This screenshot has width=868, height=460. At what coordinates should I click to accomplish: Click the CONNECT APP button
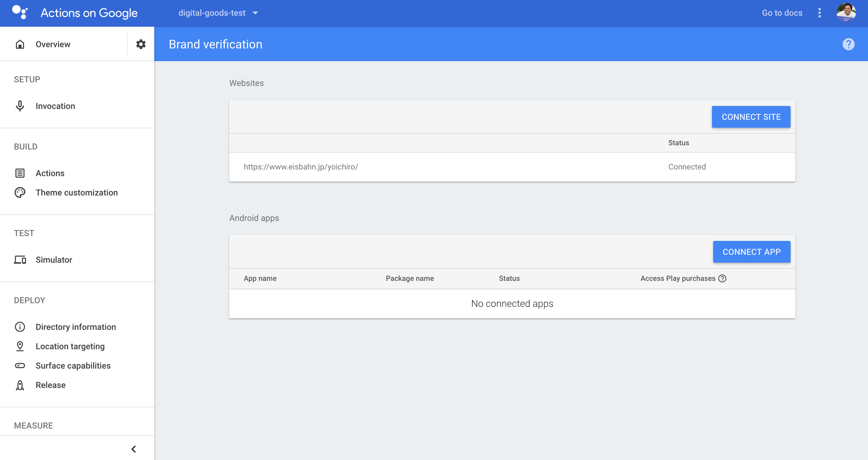coord(752,252)
